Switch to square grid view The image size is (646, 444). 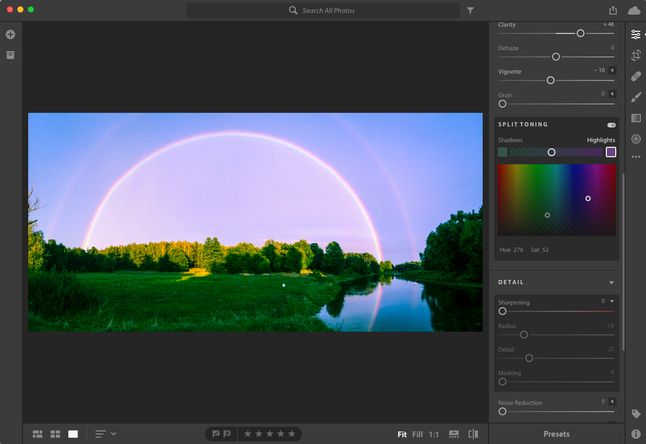(55, 434)
